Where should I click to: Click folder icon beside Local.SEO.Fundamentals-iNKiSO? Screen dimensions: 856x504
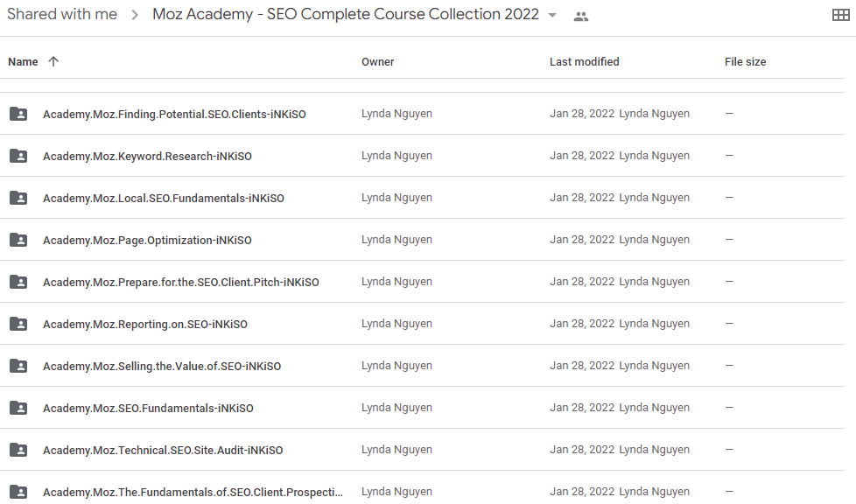click(x=18, y=198)
